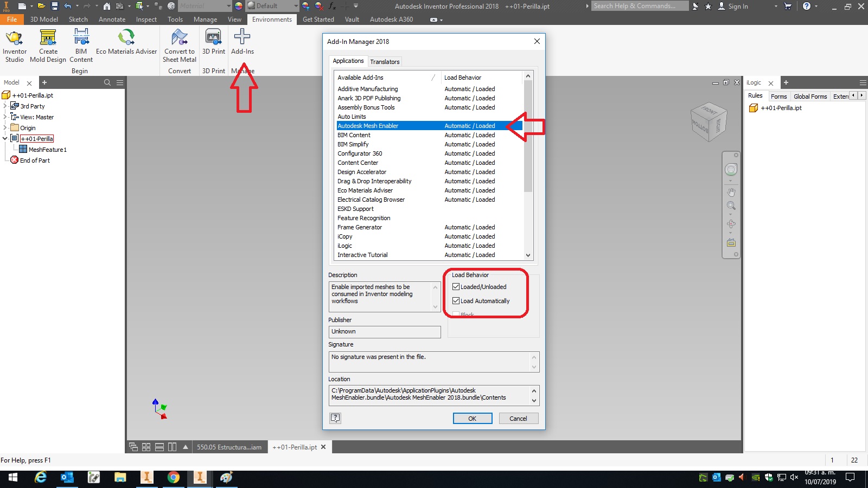This screenshot has height=488, width=868.
Task: Expand the Origin folder in the model browser
Action: tap(5, 127)
